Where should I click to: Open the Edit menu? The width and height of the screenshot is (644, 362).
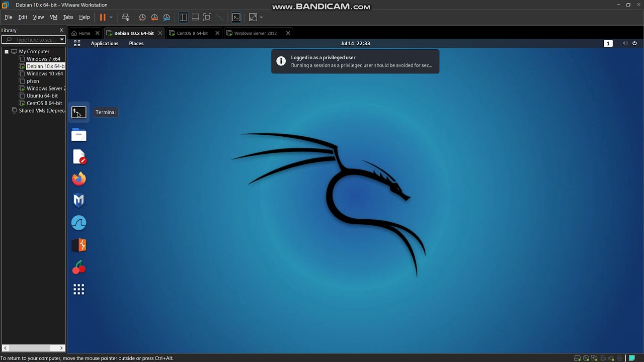[x=23, y=17]
